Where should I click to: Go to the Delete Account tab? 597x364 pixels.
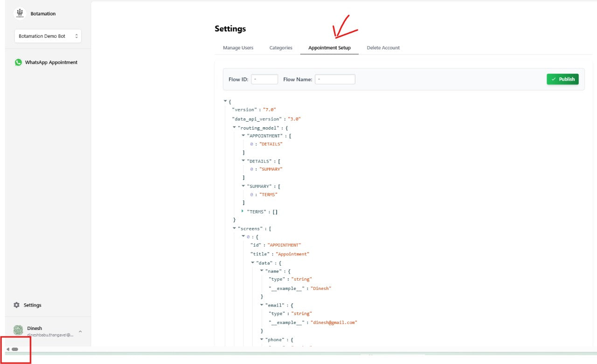coord(383,48)
